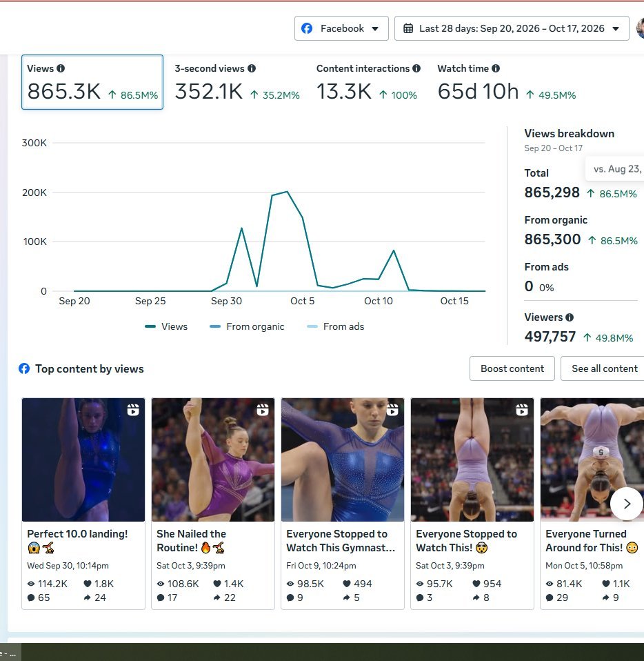This screenshot has width=644, height=661.
Task: Click the Perfect 10.0 landing! title
Action: [x=77, y=540]
